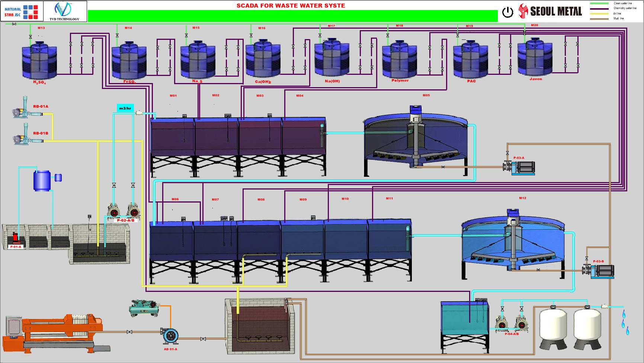Click the M02 tank label
This screenshot has width=644, height=363.
pyautogui.click(x=216, y=95)
